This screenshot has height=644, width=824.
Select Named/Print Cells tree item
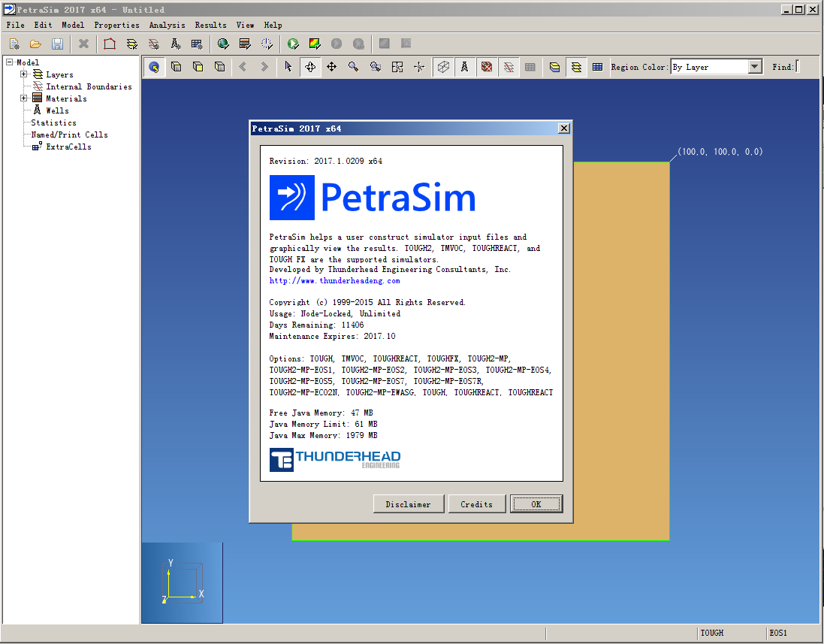pyautogui.click(x=69, y=135)
